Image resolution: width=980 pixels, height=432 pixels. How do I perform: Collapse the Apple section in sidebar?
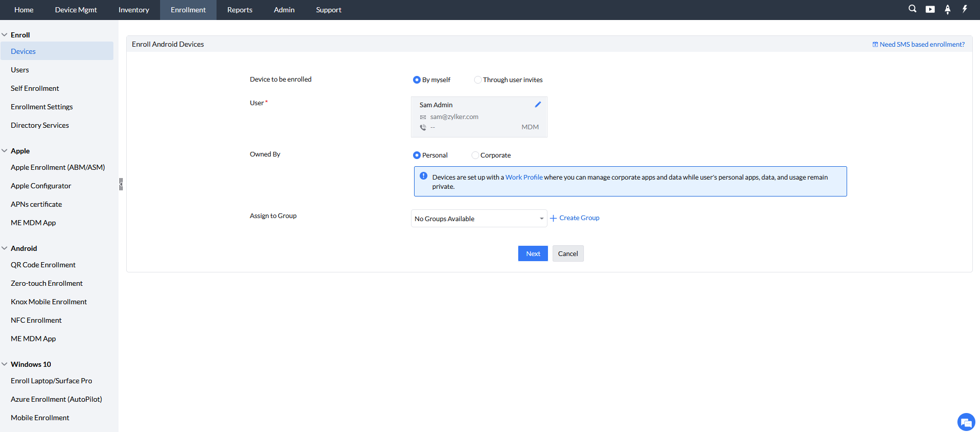pyautogui.click(x=5, y=151)
